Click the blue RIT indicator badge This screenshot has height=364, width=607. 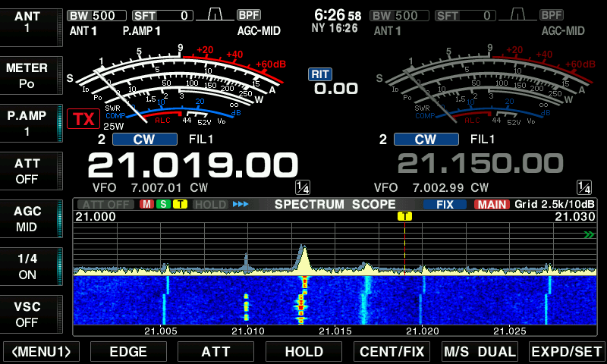(x=320, y=74)
